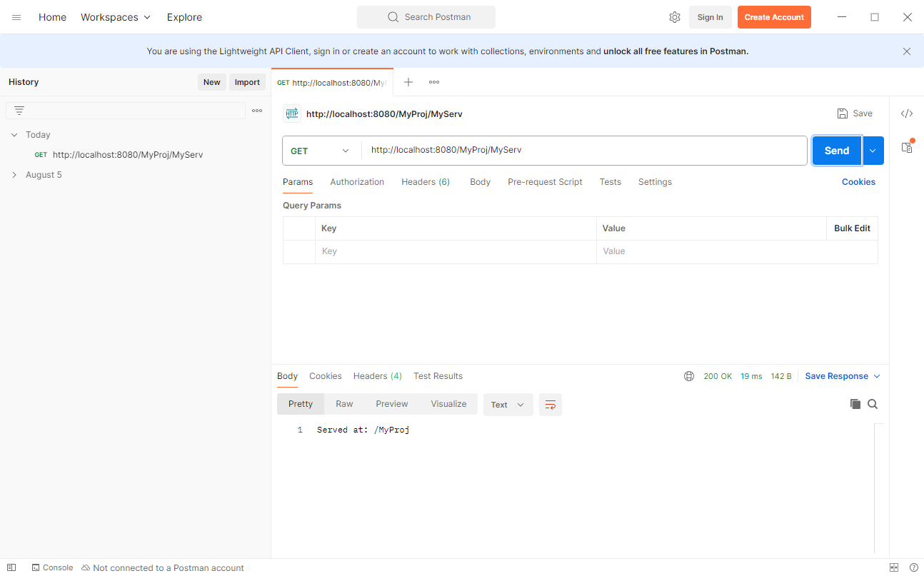The width and height of the screenshot is (924, 576).
Task: Switch response view to Preview
Action: [392, 404]
